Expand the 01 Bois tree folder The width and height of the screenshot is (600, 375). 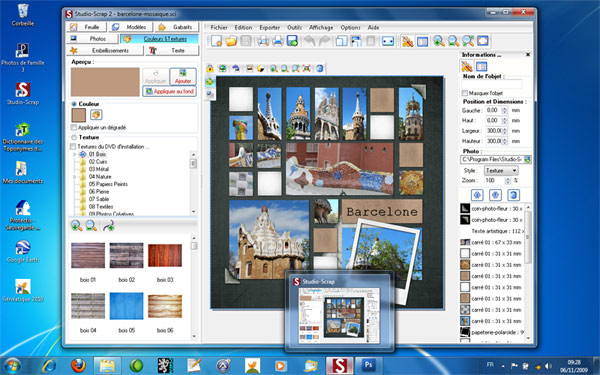point(75,154)
